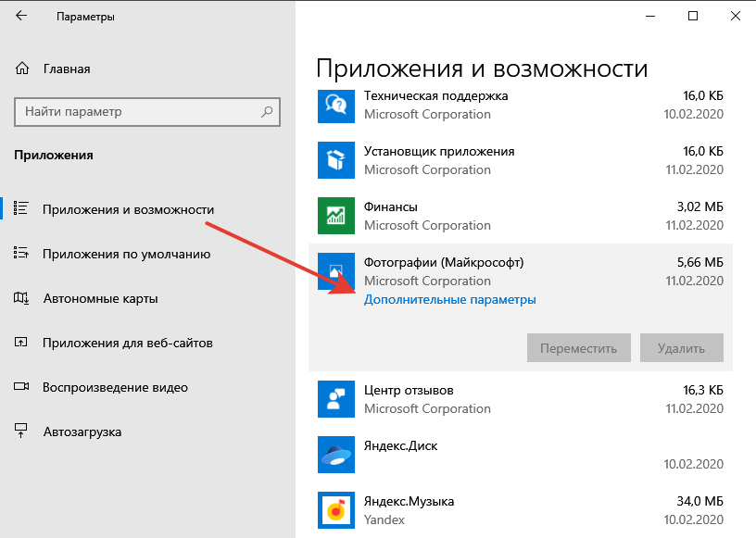756x538 pixels.
Task: Click the startup icon beside Автозагрузка
Action: pyautogui.click(x=20, y=431)
